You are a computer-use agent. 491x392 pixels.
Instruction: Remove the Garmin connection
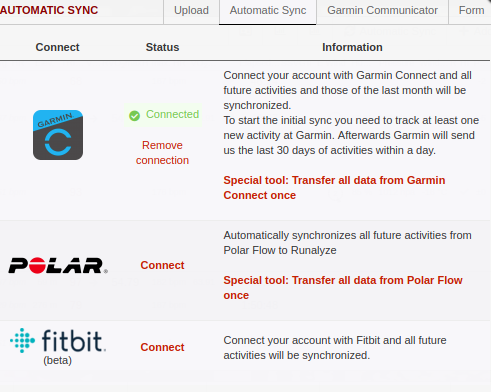coord(162,153)
